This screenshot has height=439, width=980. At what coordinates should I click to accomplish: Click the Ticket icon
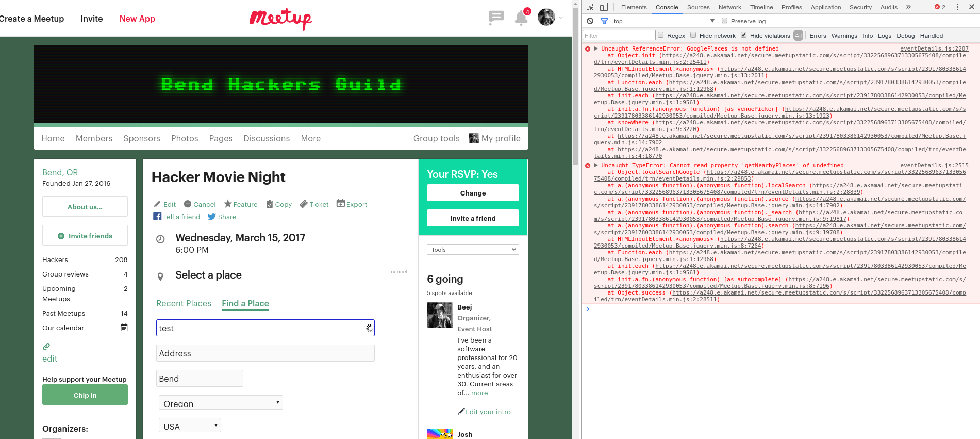304,204
